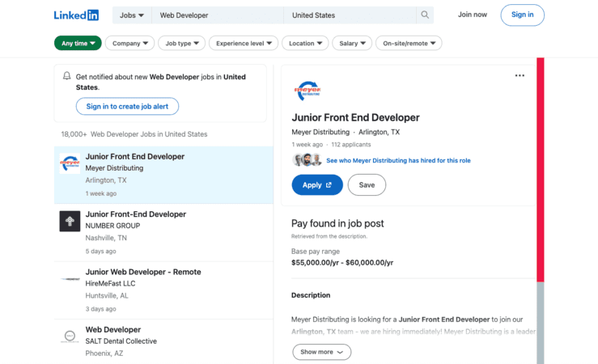Click the NUMBER GROUP company logo
598x364 pixels.
[x=70, y=221]
